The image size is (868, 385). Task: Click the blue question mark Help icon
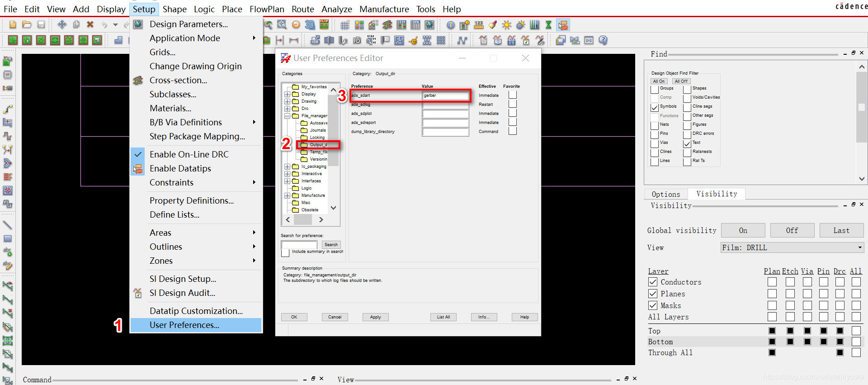click(603, 40)
